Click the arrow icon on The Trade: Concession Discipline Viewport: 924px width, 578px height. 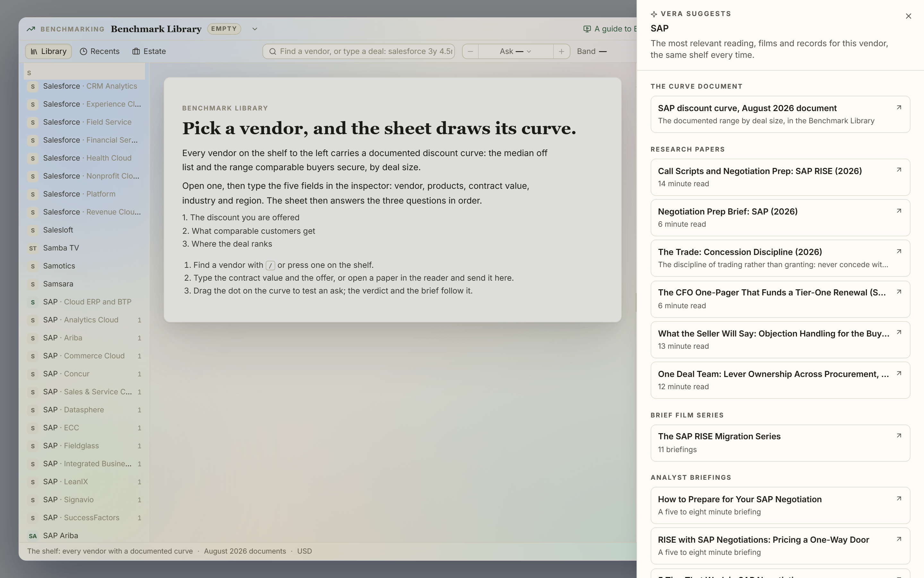tap(899, 251)
